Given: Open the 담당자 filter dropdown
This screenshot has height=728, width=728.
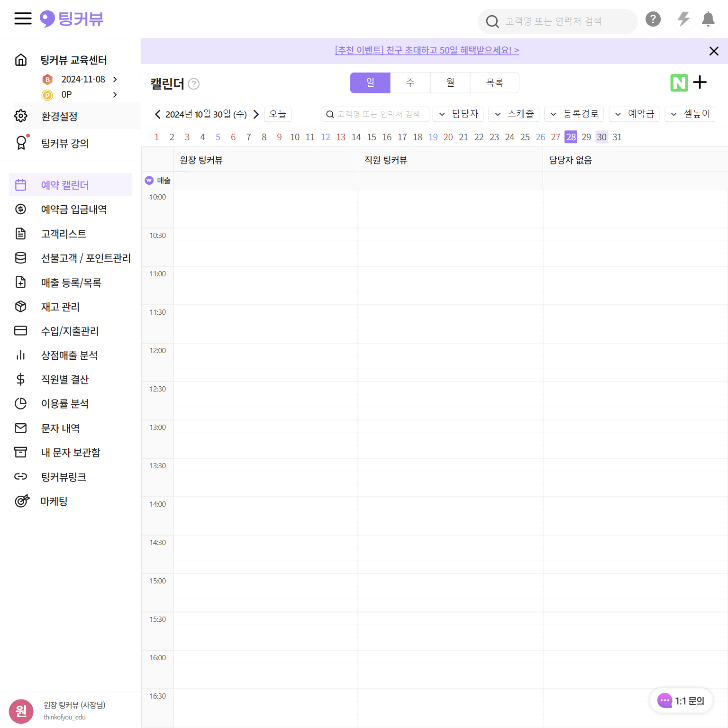Looking at the screenshot, I should (458, 114).
